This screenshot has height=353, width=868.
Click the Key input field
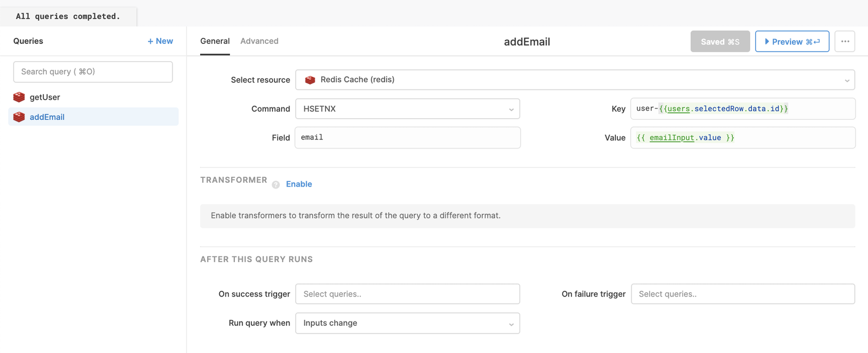[743, 108]
